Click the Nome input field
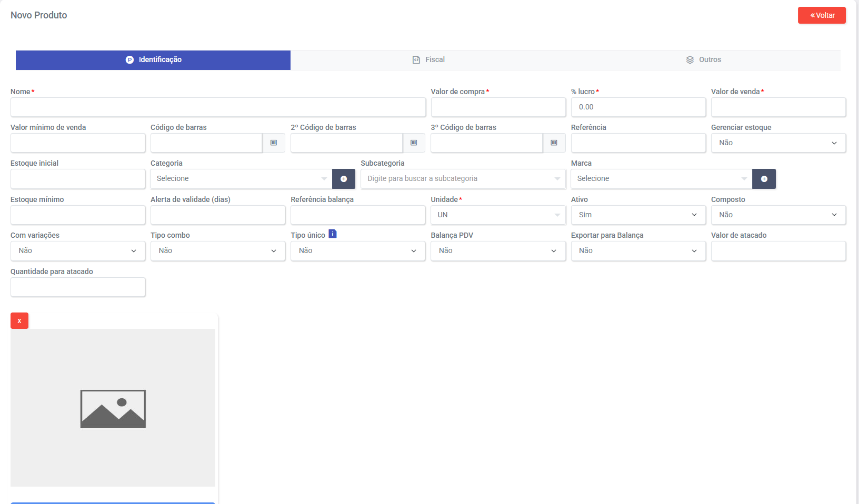The width and height of the screenshot is (859, 504). tap(218, 107)
